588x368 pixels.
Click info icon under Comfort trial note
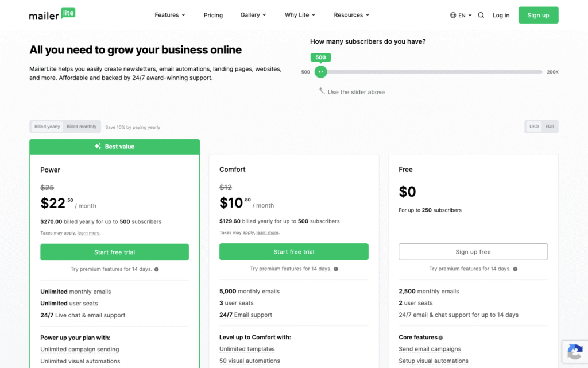[335, 269]
